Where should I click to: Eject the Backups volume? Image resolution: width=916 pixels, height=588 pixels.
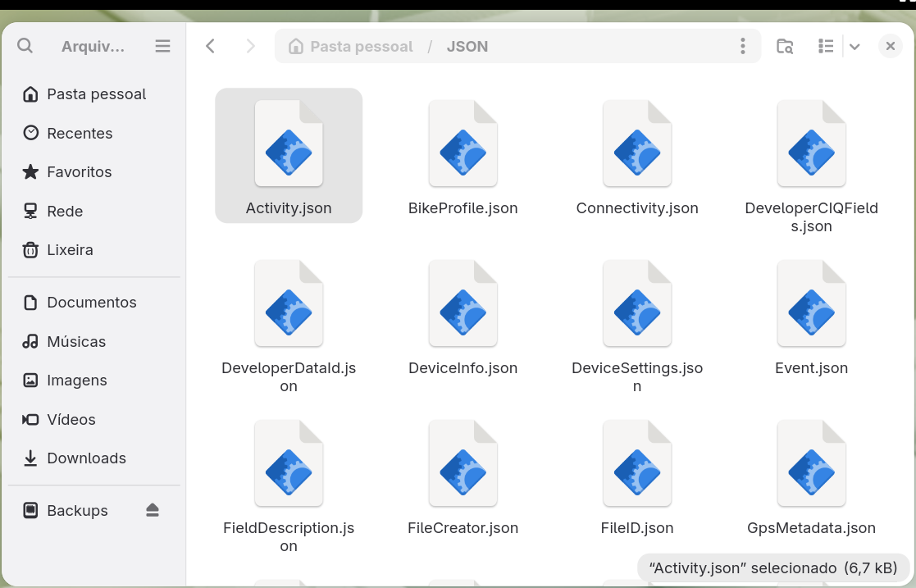click(153, 510)
